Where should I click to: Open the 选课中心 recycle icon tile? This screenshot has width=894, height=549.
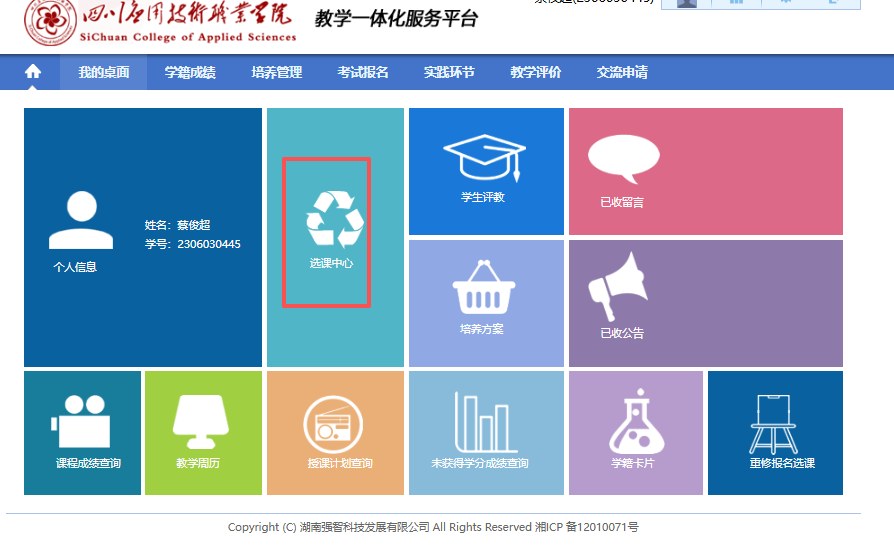(335, 237)
